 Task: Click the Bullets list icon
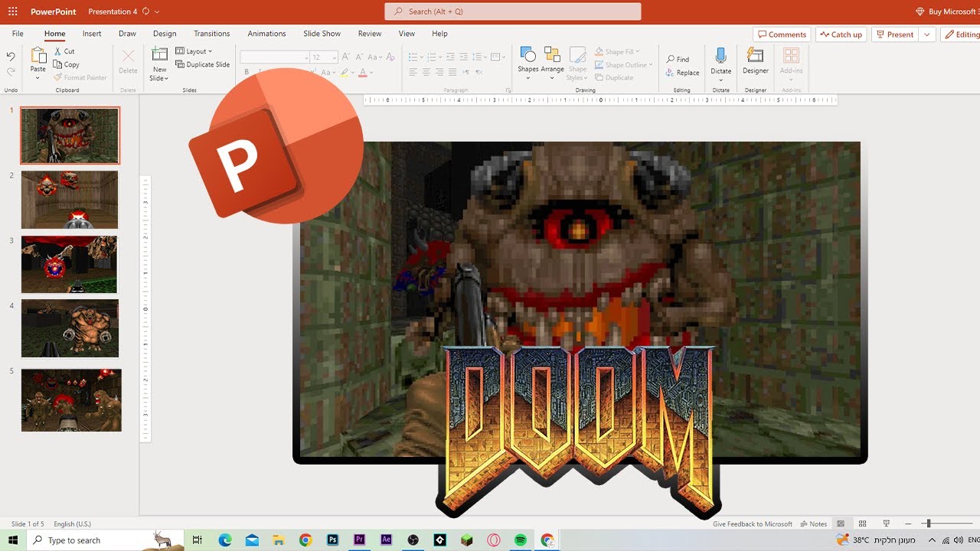point(414,57)
